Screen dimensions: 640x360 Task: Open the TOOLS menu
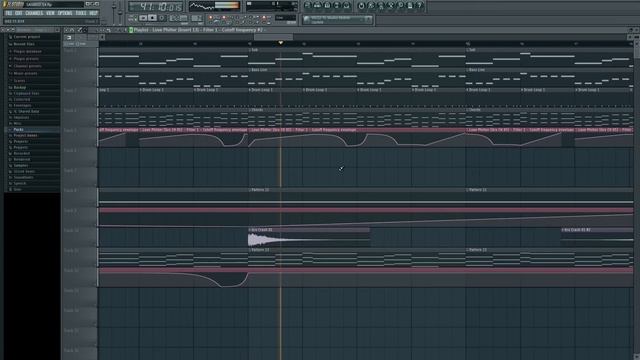pos(81,13)
